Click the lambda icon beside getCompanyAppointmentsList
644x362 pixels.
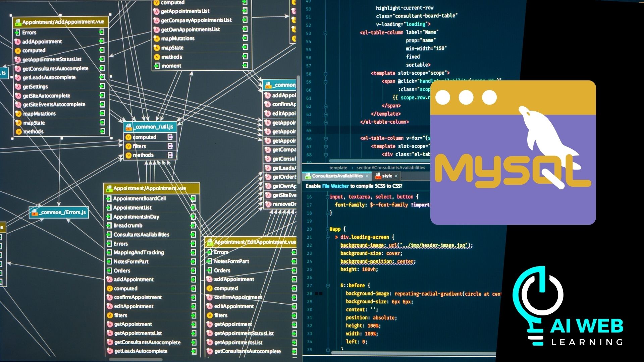(x=156, y=20)
